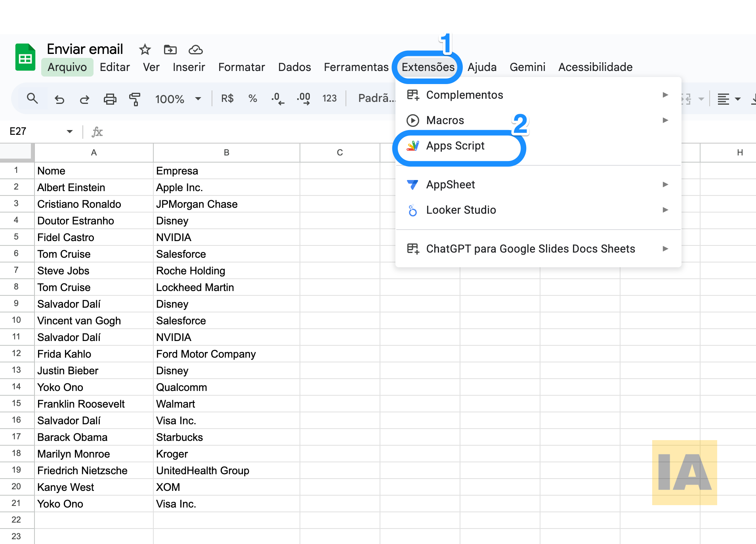
Task: Select cell Ford Motor Company
Action: [x=226, y=354]
